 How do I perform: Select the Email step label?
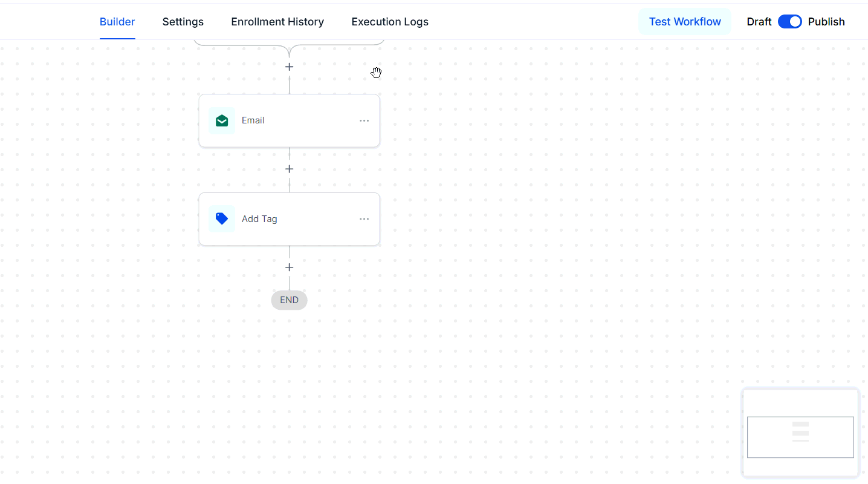click(253, 120)
